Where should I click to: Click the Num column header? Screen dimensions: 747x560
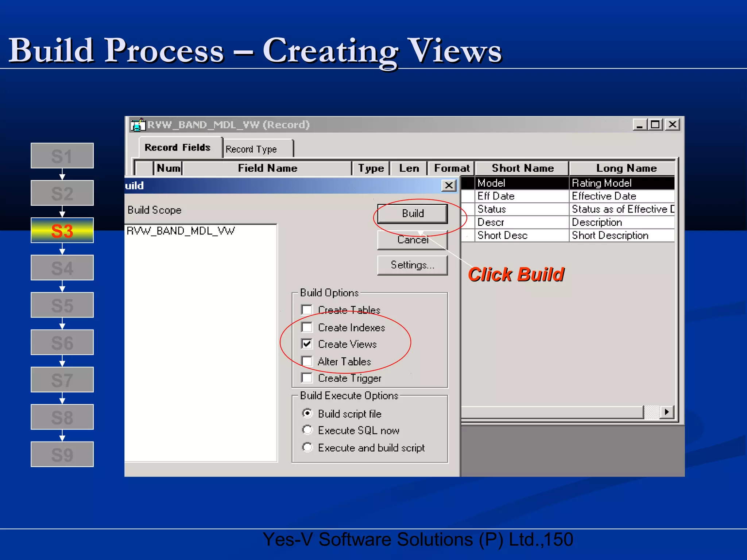tap(168, 168)
